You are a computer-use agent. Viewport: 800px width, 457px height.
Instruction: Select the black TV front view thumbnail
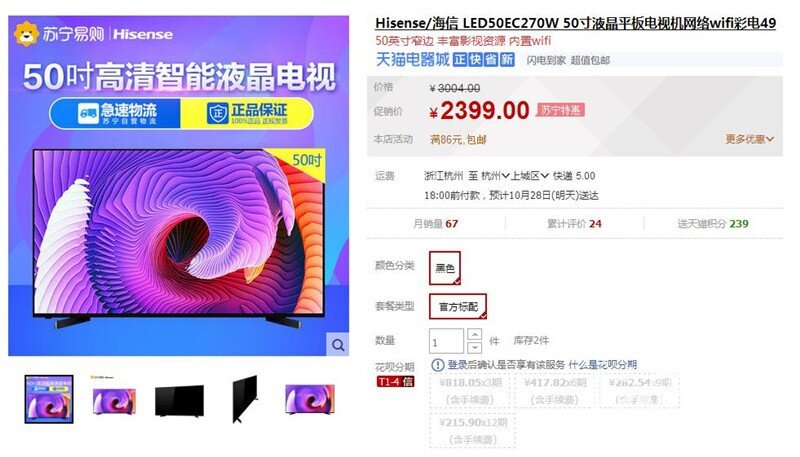click(x=180, y=400)
